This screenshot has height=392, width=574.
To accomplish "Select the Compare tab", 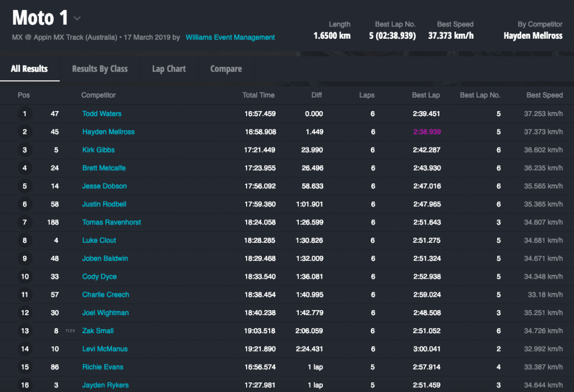I will click(226, 69).
